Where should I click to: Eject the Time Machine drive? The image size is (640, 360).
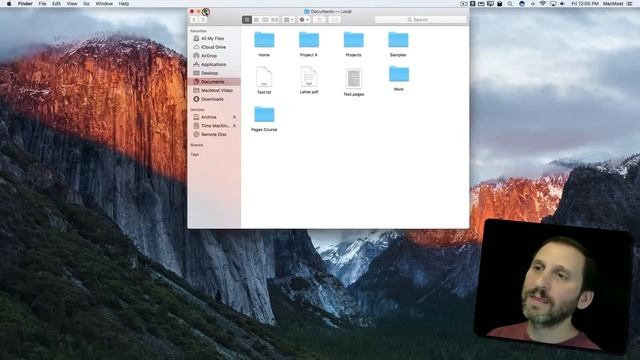234,126
